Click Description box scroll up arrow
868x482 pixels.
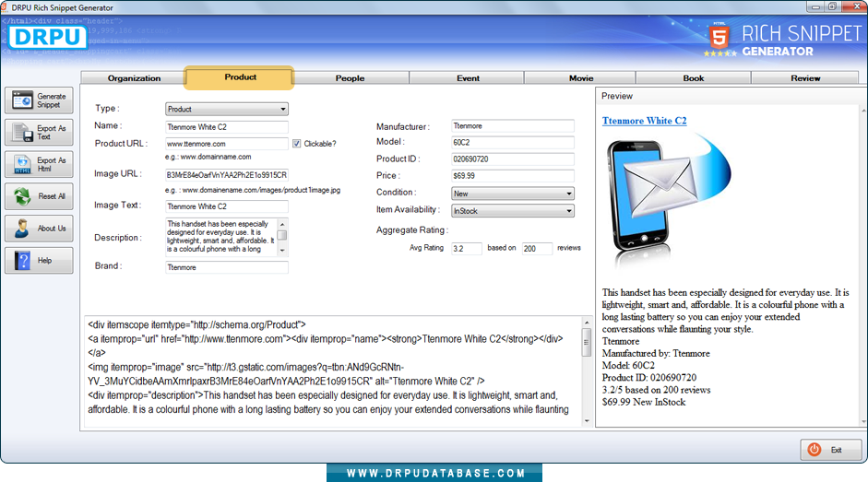[x=282, y=224]
